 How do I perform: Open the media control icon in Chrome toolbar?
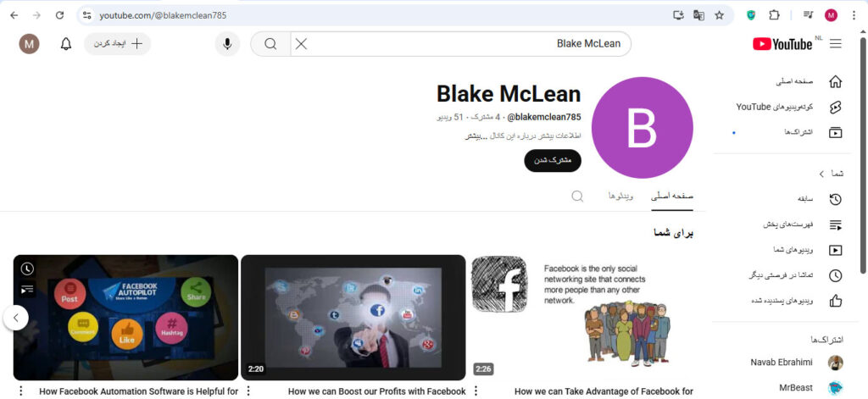(x=808, y=15)
